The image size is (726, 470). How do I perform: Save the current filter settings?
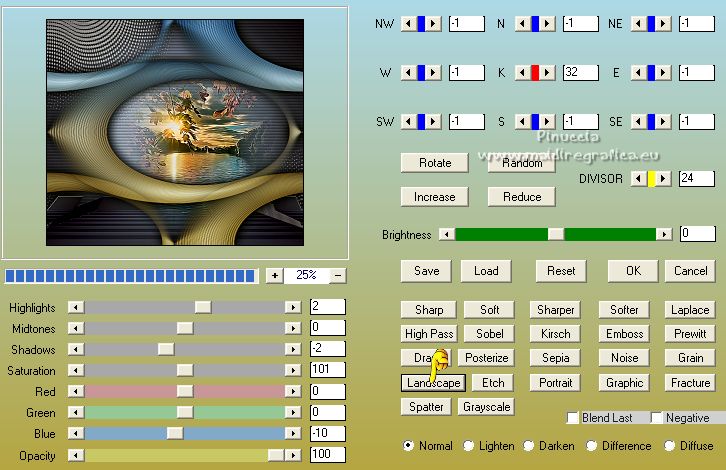point(426,271)
